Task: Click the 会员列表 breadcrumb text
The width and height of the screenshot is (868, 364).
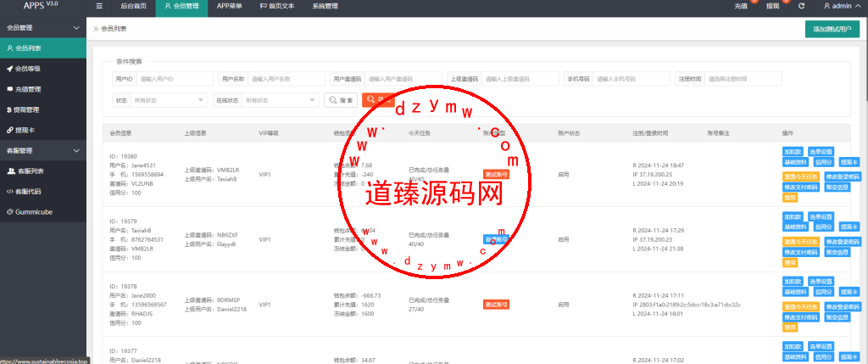Action: coord(114,29)
